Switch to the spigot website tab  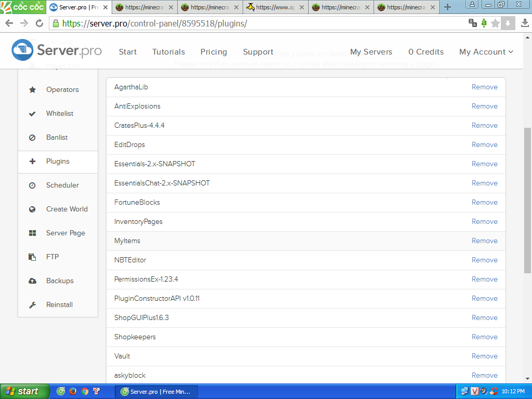tap(275, 7)
